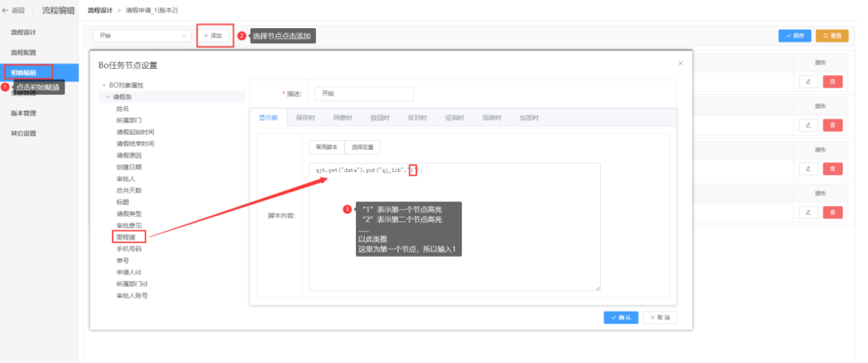Switch to the 流转时 tab
The width and height of the screenshot is (868, 363).
(491, 118)
